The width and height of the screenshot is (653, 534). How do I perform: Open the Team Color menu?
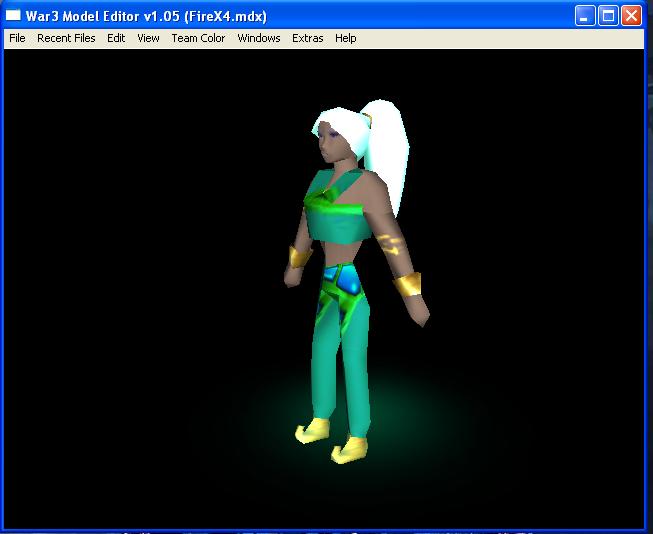tap(198, 38)
